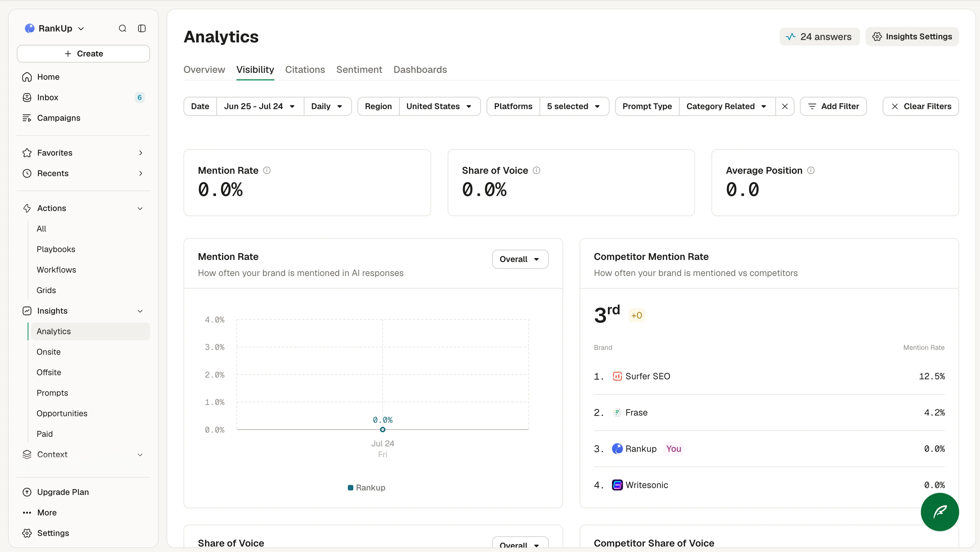Open Insights Settings
The height and width of the screenshot is (552, 980).
pyautogui.click(x=912, y=37)
